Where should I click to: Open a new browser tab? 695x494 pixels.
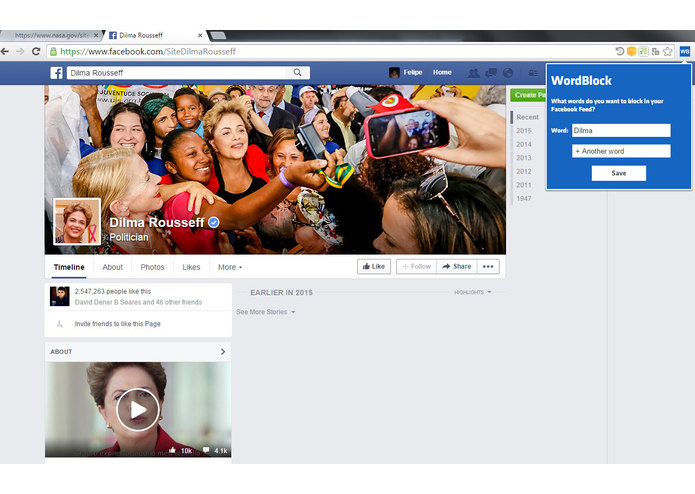point(218,35)
